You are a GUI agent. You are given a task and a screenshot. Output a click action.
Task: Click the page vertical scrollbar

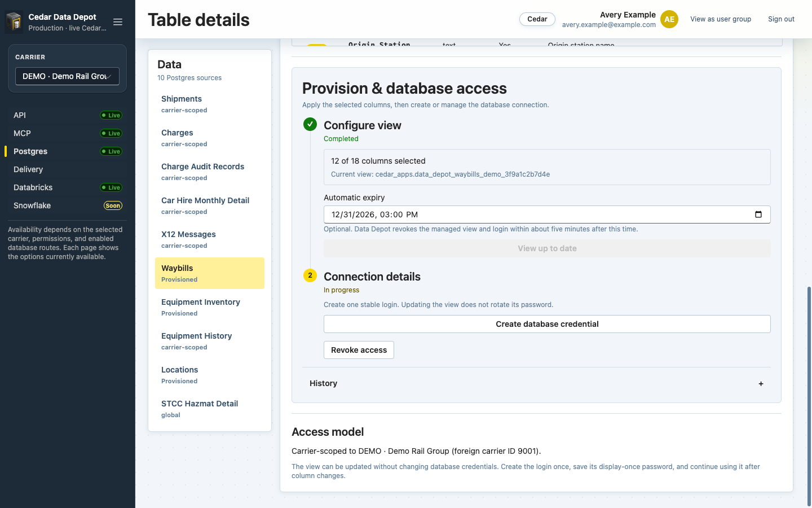(809, 395)
